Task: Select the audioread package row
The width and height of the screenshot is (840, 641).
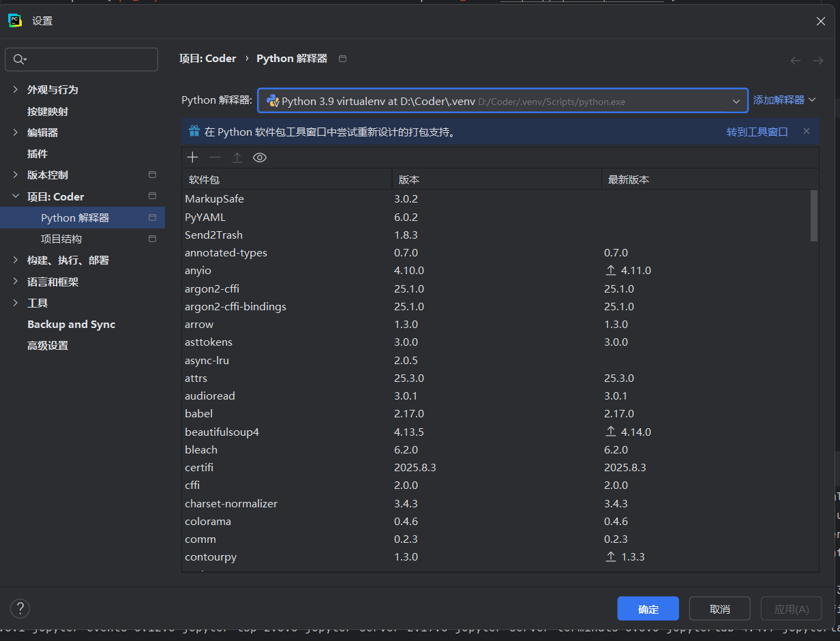Action: coord(496,396)
